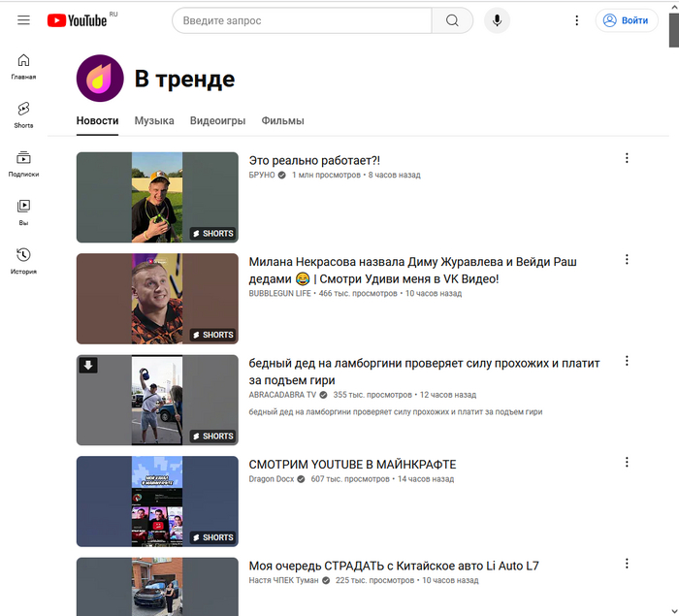Open бедный дед на ламборгини video title
Screen dimensions: 679x616
425,372
